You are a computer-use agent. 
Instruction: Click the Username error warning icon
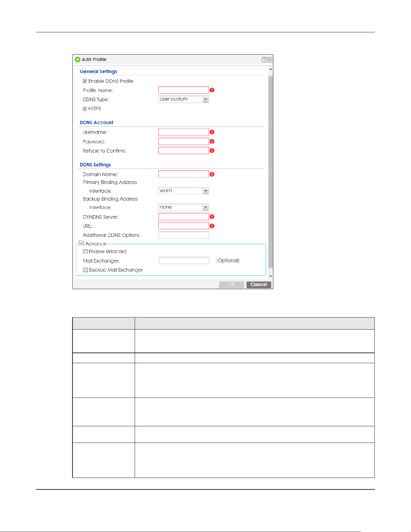click(x=212, y=132)
